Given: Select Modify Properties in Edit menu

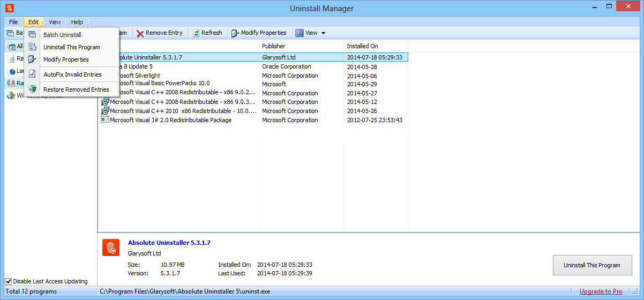Looking at the screenshot, I should click(72, 59).
